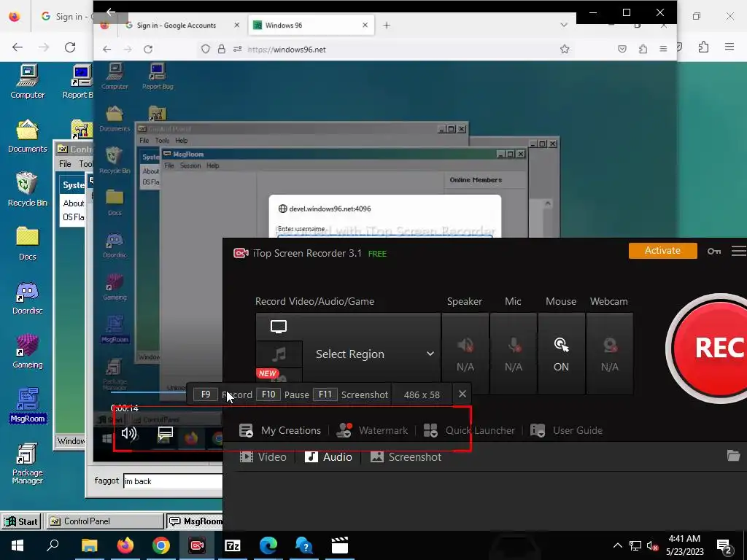Show hidden system tray icons
This screenshot has width=747, height=560.
(x=617, y=545)
